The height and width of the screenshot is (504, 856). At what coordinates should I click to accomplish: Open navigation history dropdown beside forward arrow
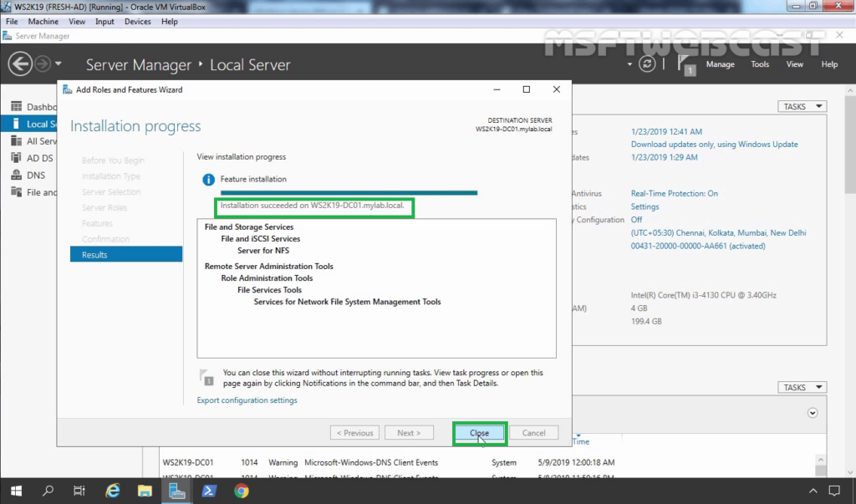(58, 64)
